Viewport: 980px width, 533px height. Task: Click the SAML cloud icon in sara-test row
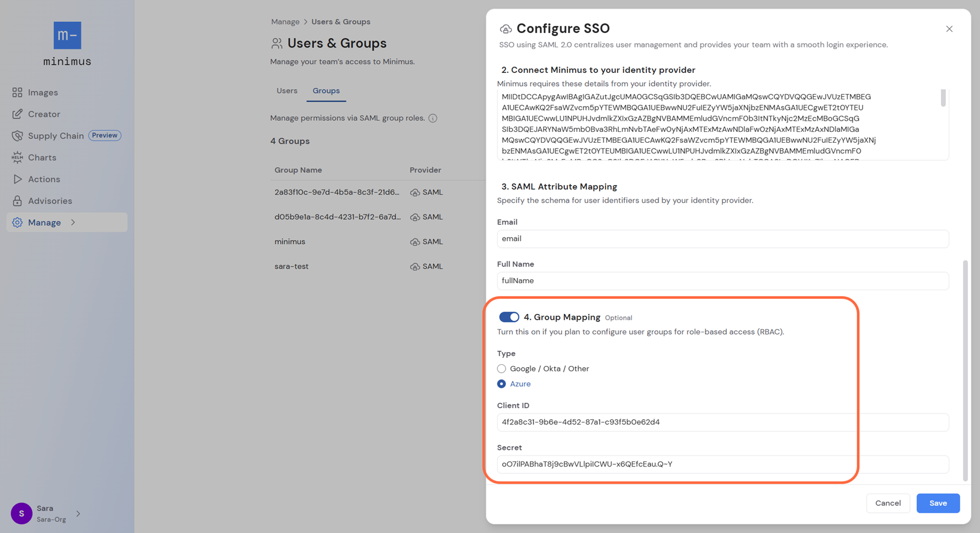point(415,266)
